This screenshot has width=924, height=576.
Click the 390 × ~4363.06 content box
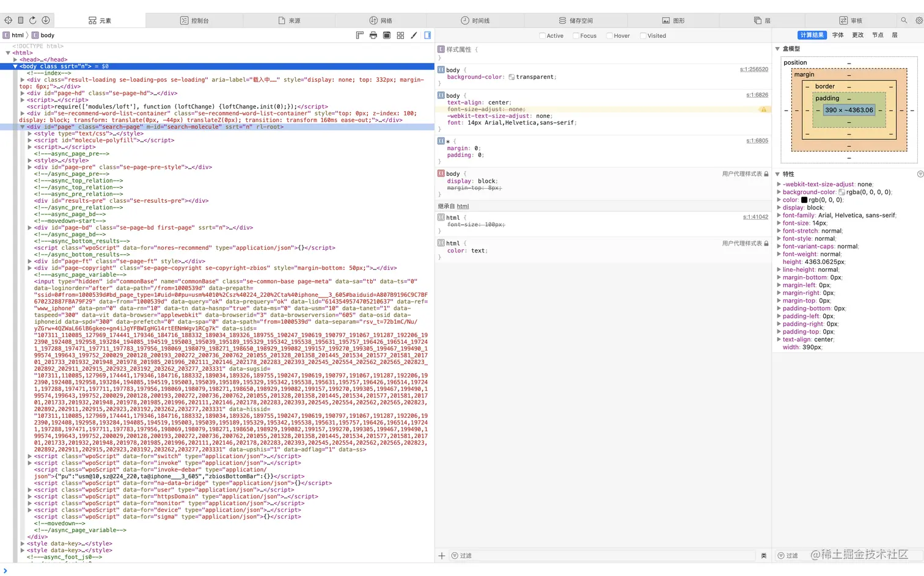tap(849, 110)
